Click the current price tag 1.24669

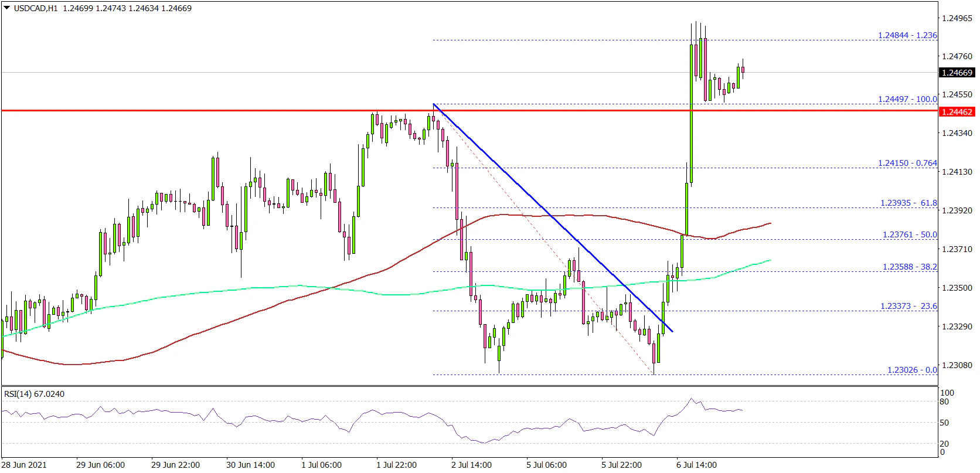957,73
